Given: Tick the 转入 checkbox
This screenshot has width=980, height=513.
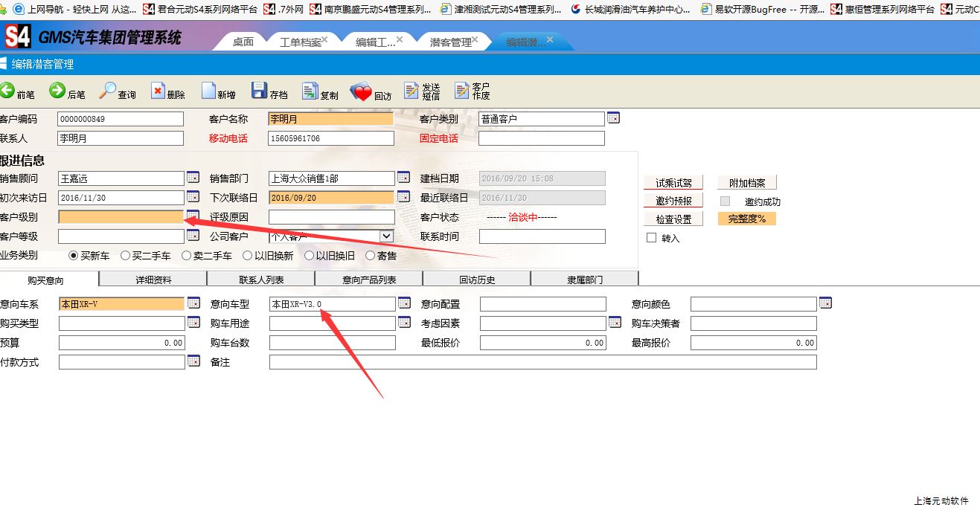Looking at the screenshot, I should point(652,238).
